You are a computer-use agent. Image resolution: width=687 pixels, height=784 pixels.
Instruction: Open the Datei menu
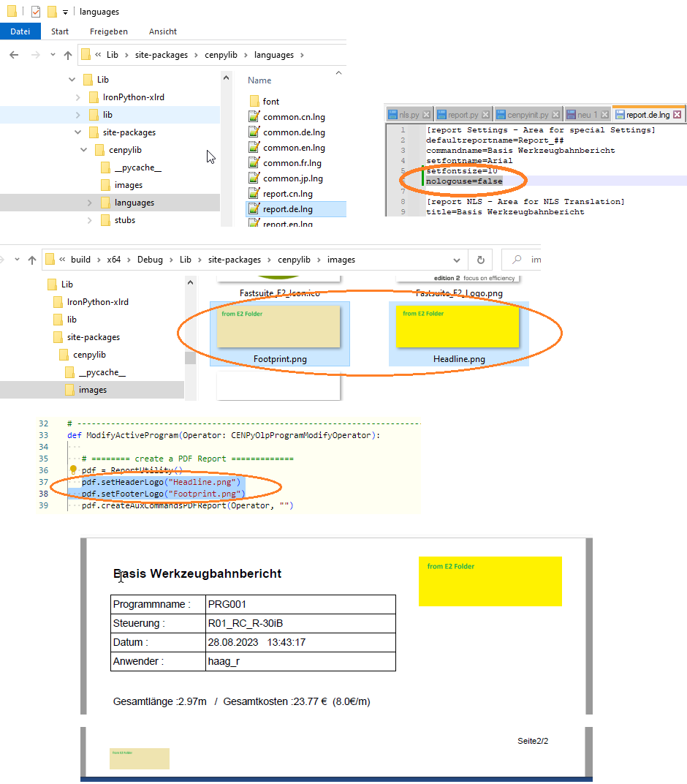tap(20, 31)
